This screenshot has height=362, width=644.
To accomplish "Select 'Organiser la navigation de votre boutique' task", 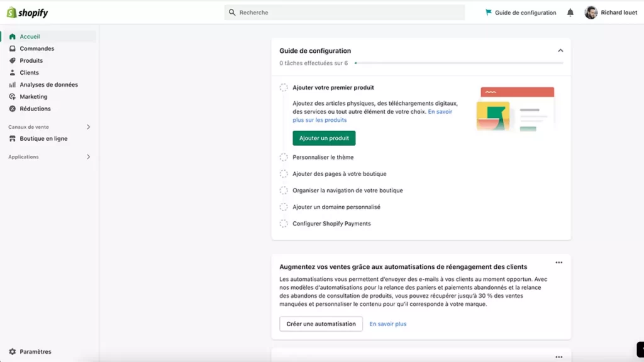I will (x=347, y=190).
